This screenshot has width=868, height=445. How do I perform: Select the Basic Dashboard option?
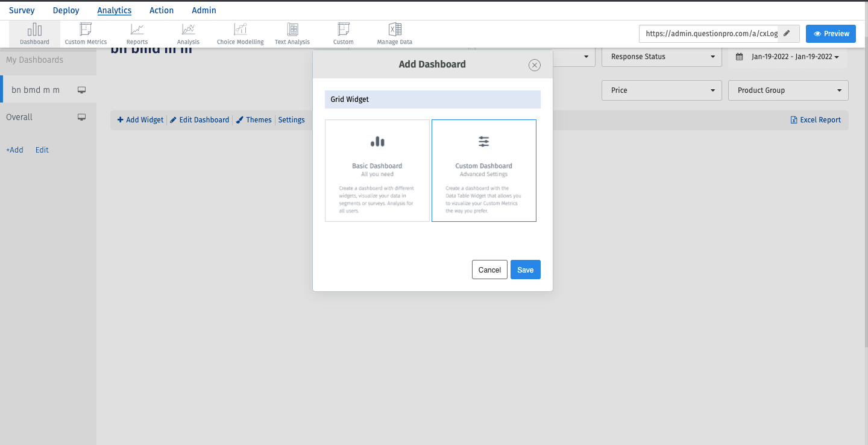[x=377, y=171]
